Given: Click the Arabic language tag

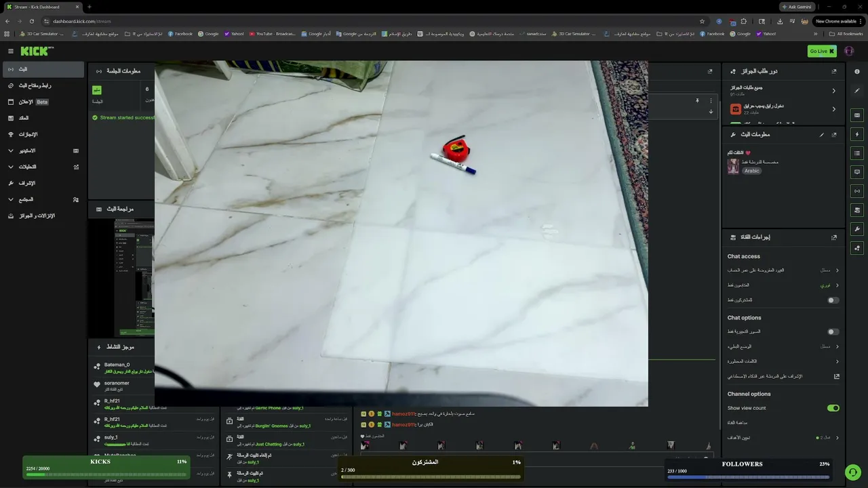Looking at the screenshot, I should [752, 171].
